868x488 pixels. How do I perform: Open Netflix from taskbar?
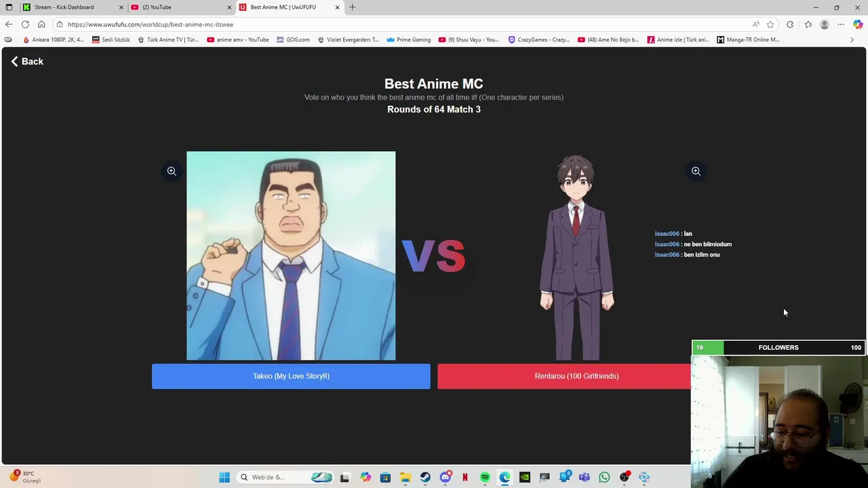tap(465, 477)
